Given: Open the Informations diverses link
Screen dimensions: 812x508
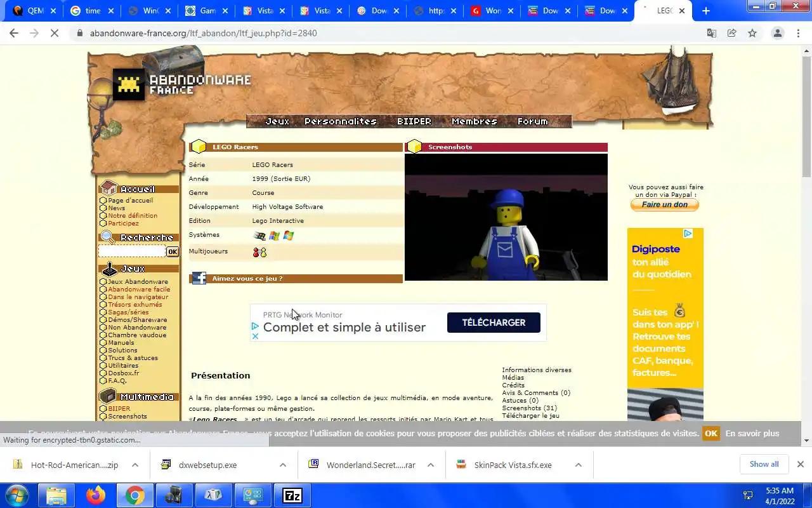Looking at the screenshot, I should click(537, 370).
